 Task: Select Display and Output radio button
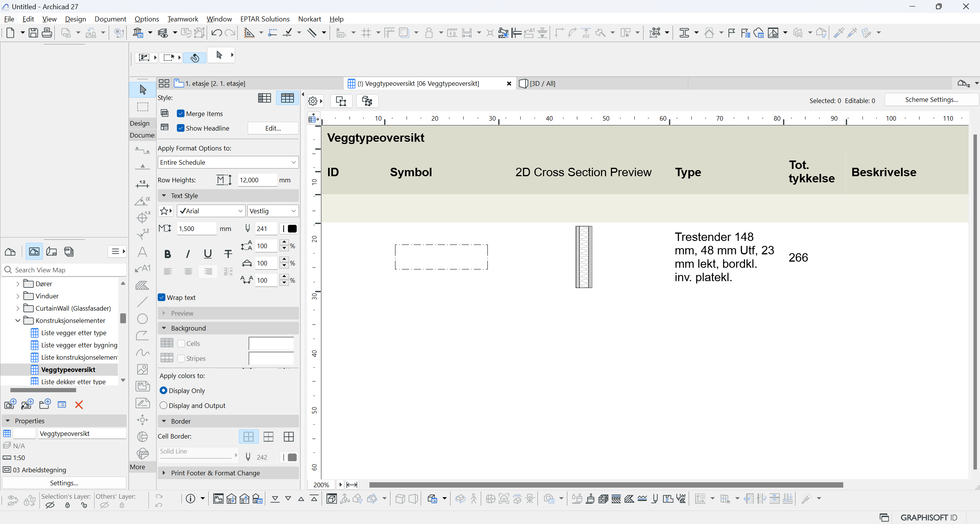163,406
